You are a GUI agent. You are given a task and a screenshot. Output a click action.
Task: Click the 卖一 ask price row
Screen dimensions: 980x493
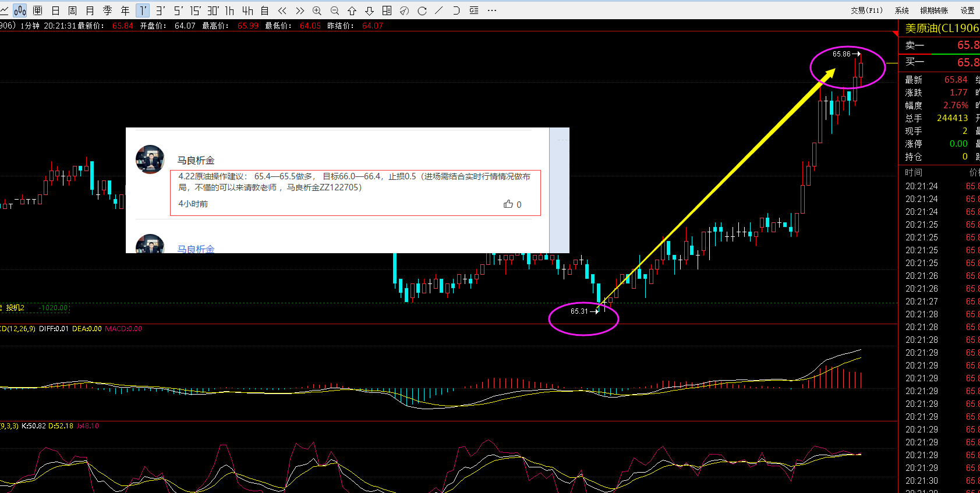(940, 45)
